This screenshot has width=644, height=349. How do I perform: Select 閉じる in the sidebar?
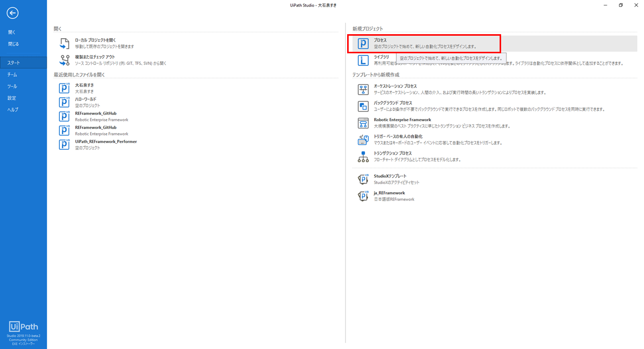[x=23, y=44]
